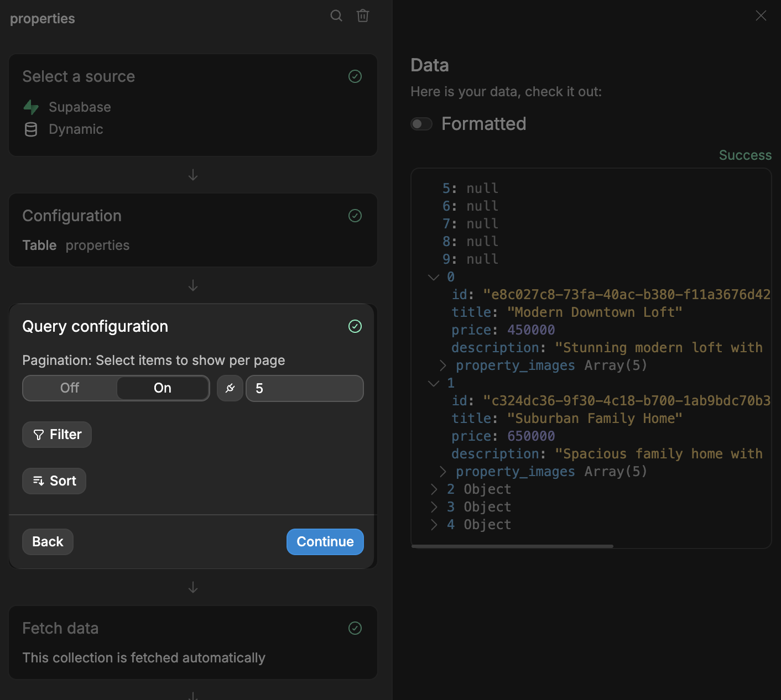Open Sort settings via sort icon

(x=38, y=480)
